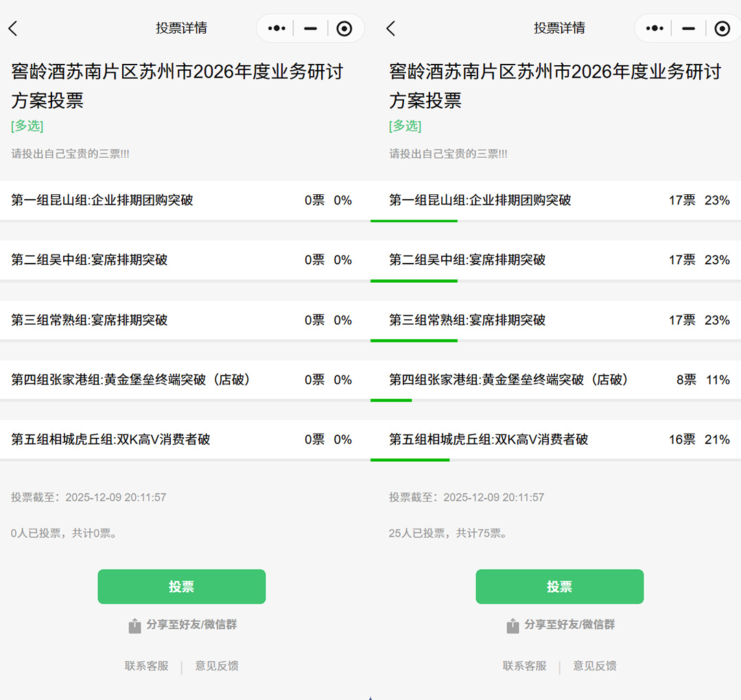Tap the capsule close circle icon on the left screen
The height and width of the screenshot is (700, 741).
344,28
